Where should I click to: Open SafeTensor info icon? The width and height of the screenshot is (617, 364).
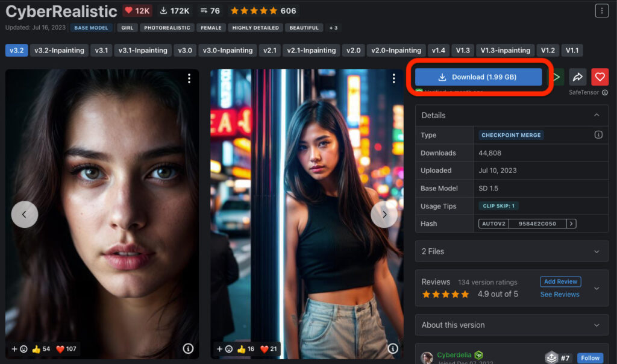pyautogui.click(x=605, y=92)
